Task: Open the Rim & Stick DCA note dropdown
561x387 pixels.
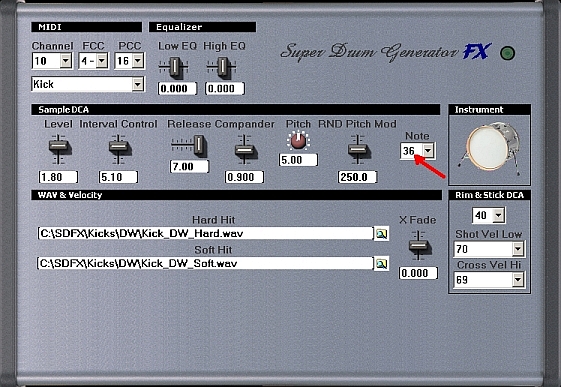Action: pos(498,215)
